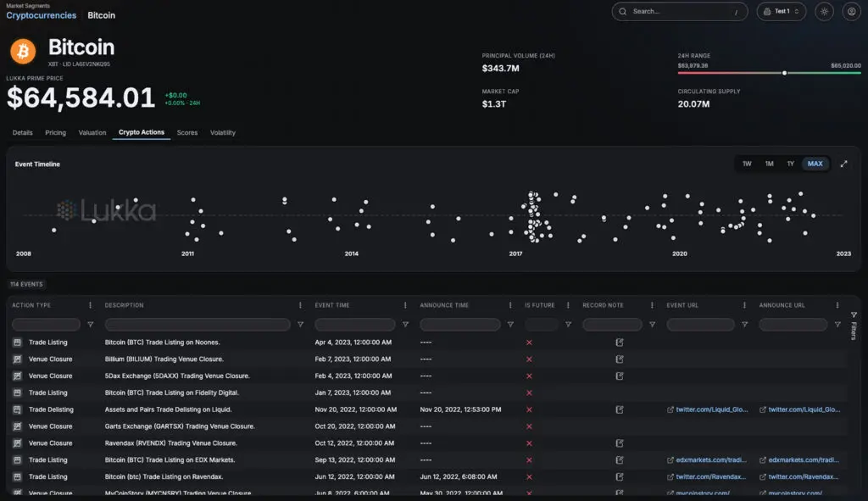Screen dimensions: 868x501
Task: Switch to the Details tab
Action: tap(23, 133)
